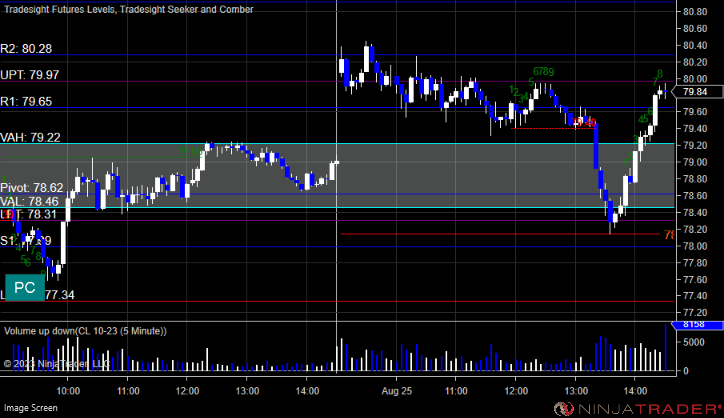Screen dimensions: 724x418
Task: Click the NinjaTrader LLC copyright text
Action: pyautogui.click(x=56, y=364)
